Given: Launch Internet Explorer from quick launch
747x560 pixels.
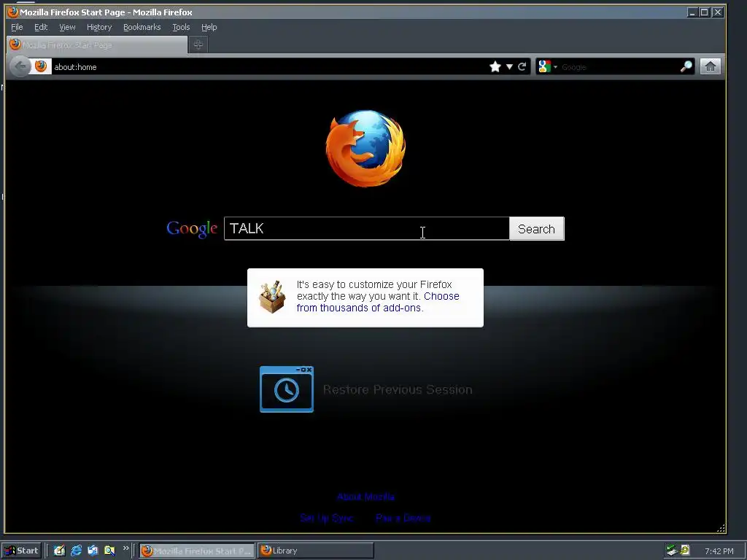Looking at the screenshot, I should 76,551.
